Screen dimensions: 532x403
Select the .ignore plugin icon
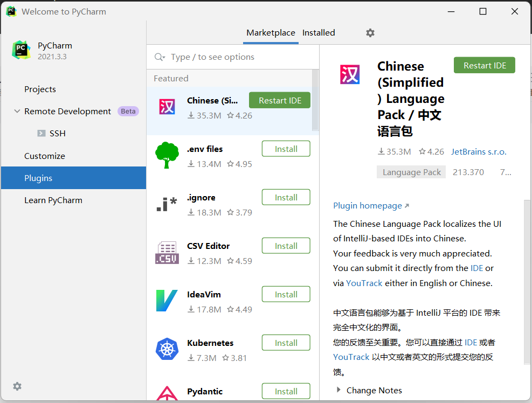[167, 204]
